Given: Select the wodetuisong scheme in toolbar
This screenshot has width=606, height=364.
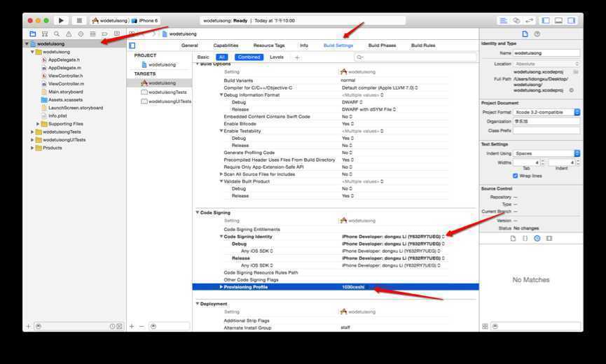Looking at the screenshot, I should (x=110, y=20).
